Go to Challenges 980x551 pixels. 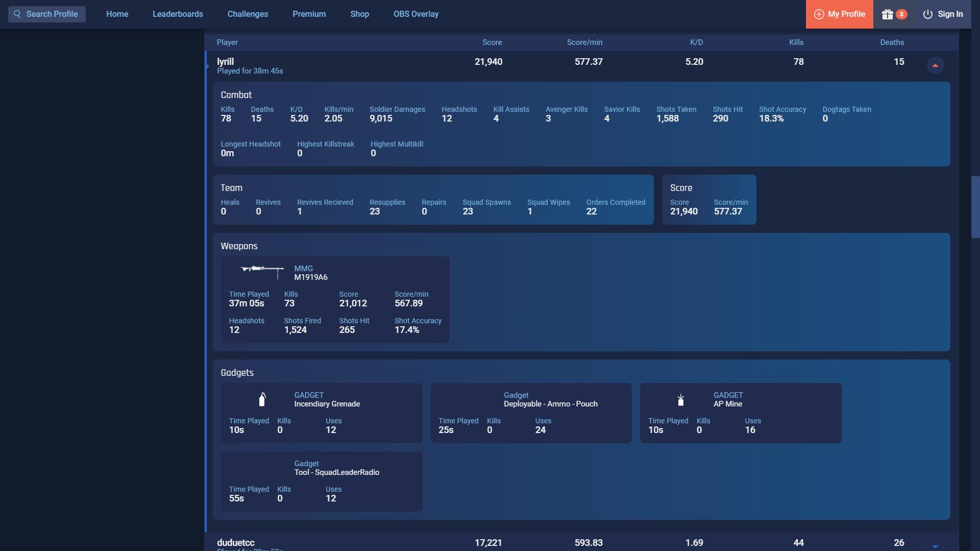point(248,14)
